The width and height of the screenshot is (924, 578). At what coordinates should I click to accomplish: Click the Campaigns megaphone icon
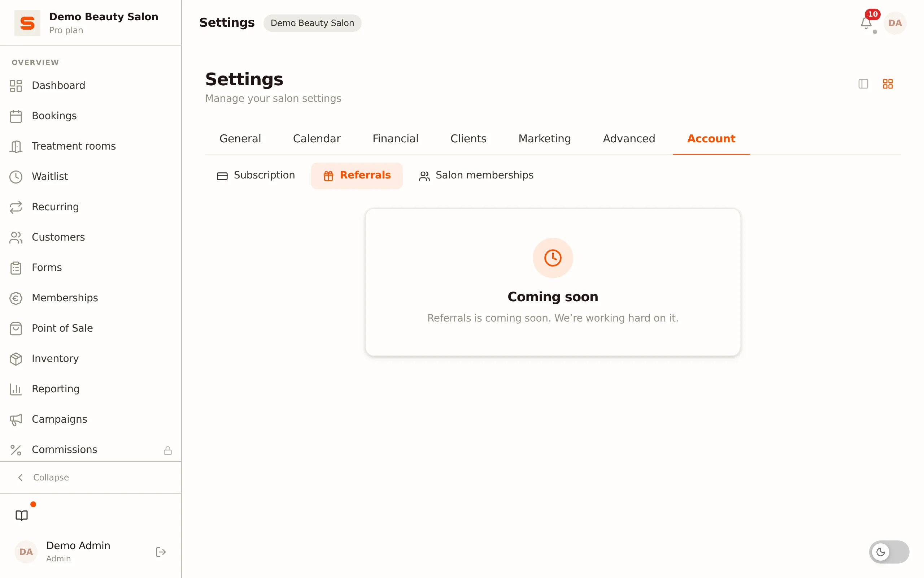click(16, 419)
